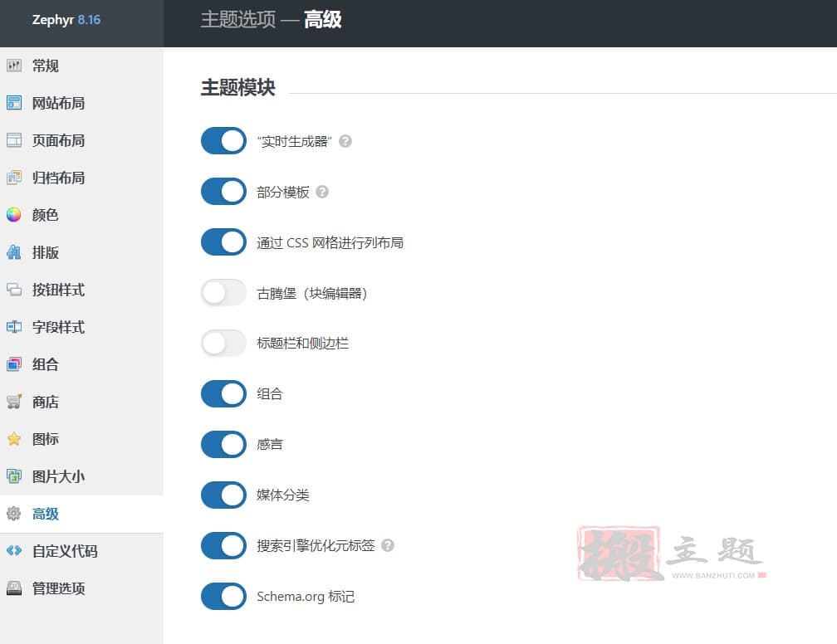Screen dimensions: 837x644
Task: Click the 部分模板 label text
Action: point(283,192)
